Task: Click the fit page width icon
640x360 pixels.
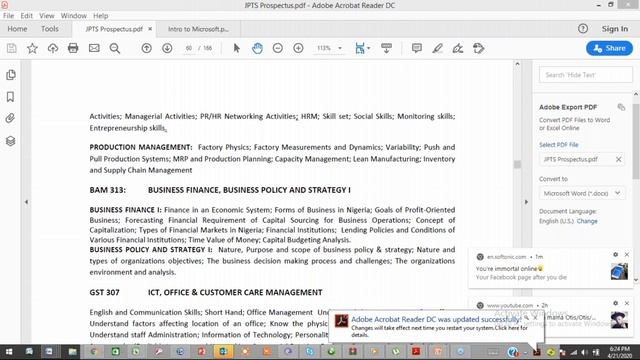Action: pyautogui.click(x=360, y=48)
